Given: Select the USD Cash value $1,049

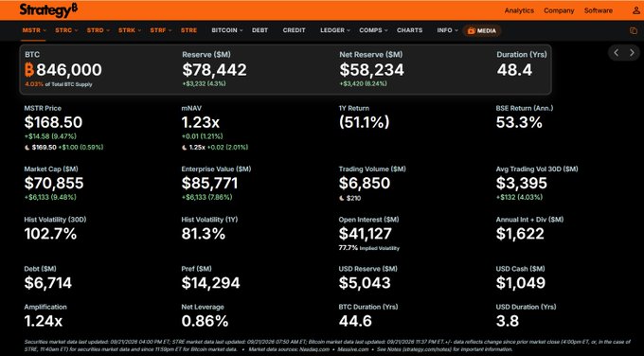Looking at the screenshot, I should pos(521,283).
